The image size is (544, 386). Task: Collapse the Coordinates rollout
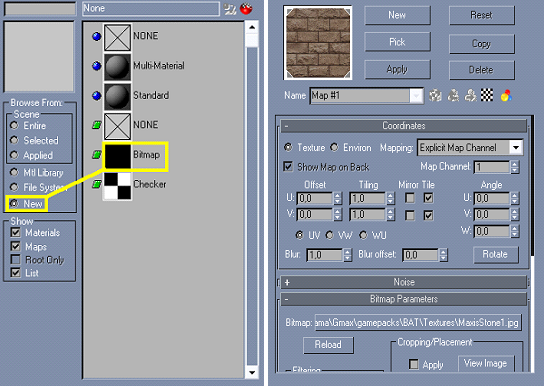click(404, 126)
